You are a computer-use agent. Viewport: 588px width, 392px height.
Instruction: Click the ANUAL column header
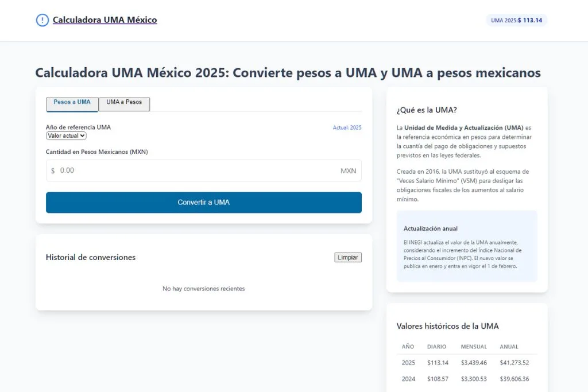point(509,347)
